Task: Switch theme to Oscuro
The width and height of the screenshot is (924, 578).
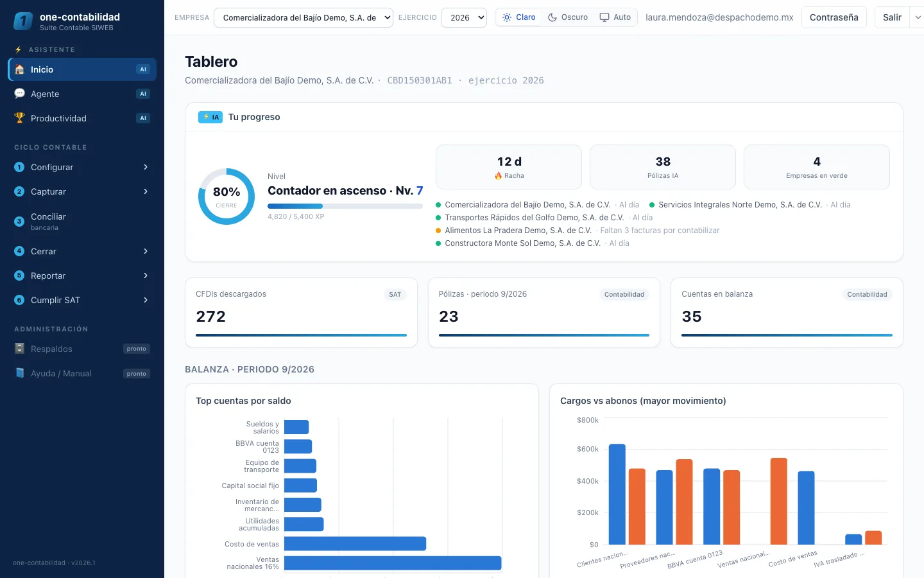Action: (x=568, y=17)
